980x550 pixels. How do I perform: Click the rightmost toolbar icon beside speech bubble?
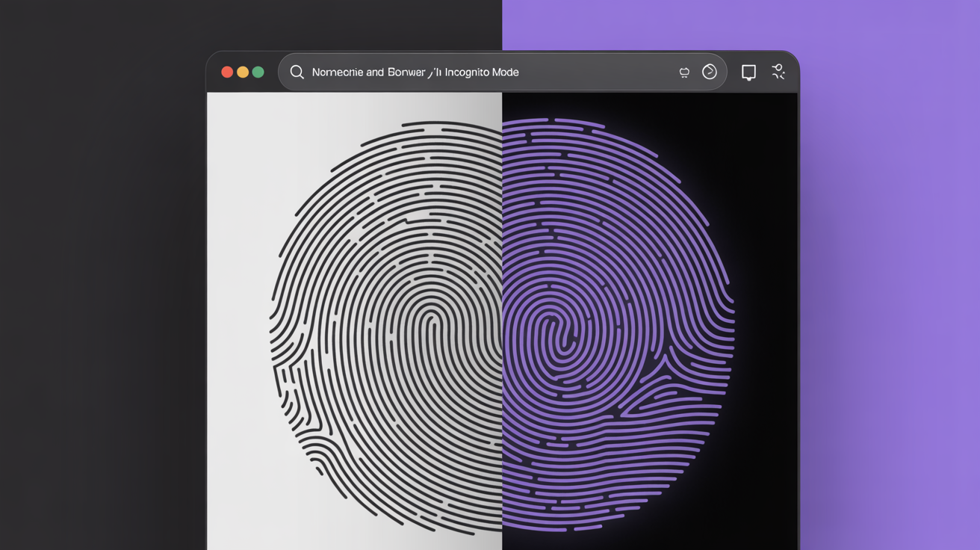(x=778, y=72)
